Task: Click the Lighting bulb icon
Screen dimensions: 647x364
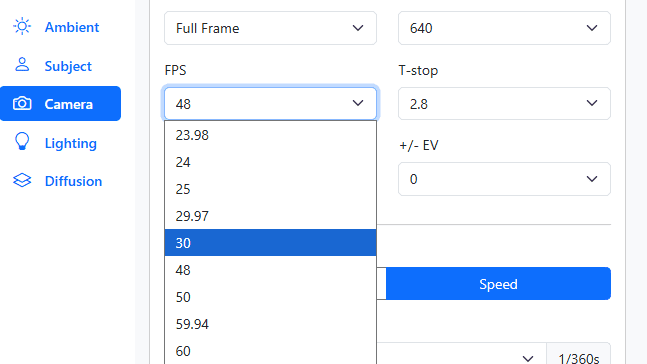Action: [x=22, y=142]
